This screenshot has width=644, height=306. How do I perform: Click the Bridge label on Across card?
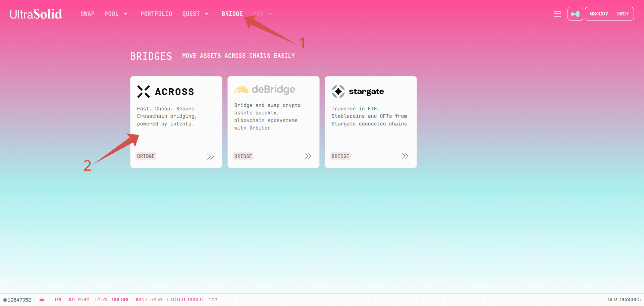pos(146,156)
